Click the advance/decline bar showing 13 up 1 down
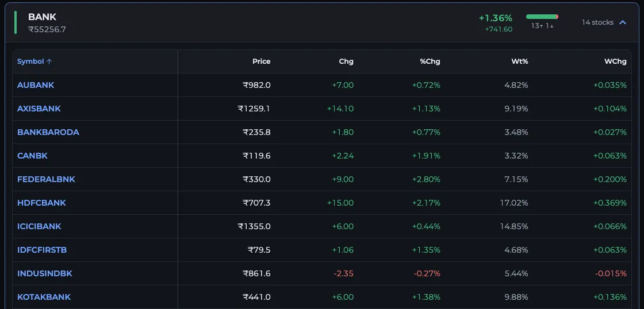 click(x=542, y=17)
